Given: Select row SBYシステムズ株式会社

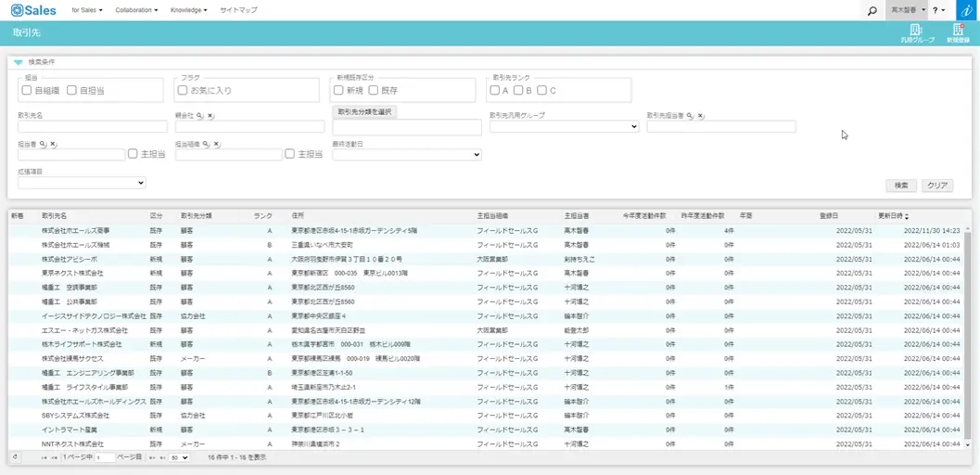Looking at the screenshot, I should [486, 415].
